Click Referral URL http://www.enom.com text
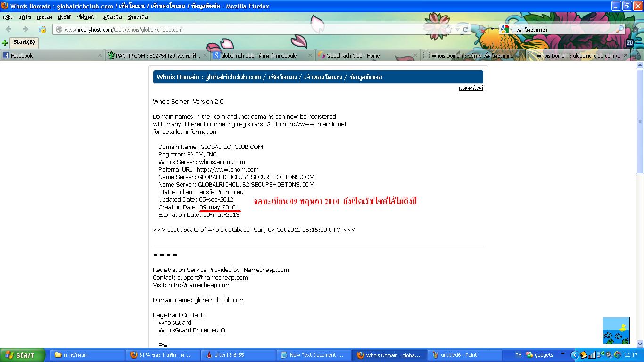Viewport: 644px width, 362px height. (x=208, y=170)
